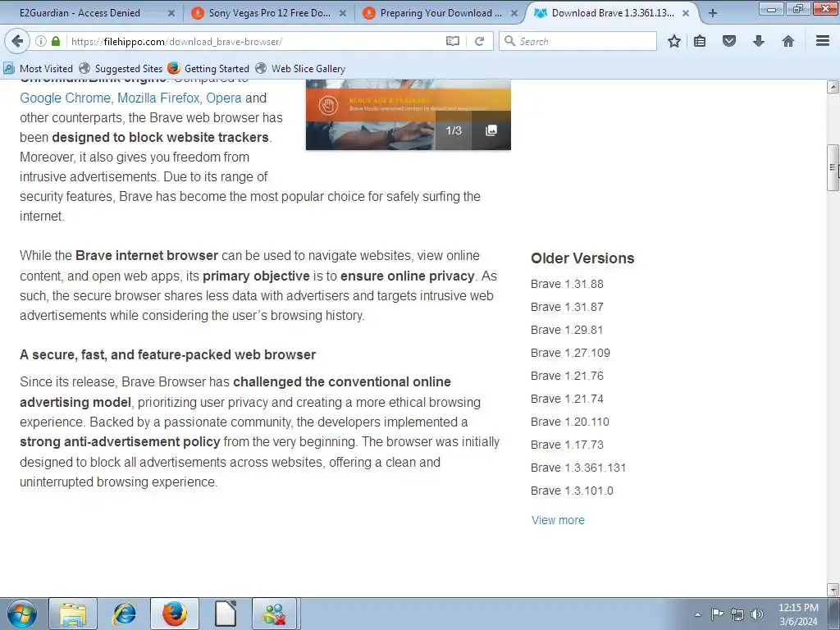Open Web Slice Gallery bookmark
Image resolution: width=840 pixels, height=630 pixels.
click(x=300, y=69)
